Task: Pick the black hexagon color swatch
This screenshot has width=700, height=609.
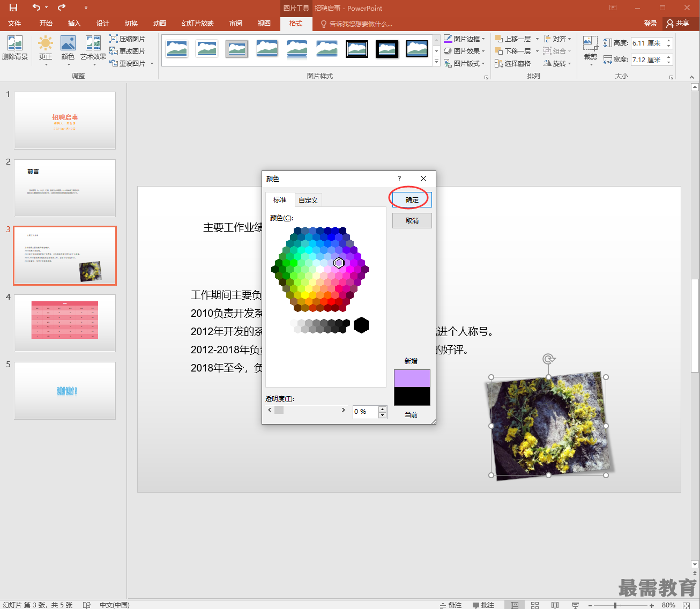Action: click(361, 325)
